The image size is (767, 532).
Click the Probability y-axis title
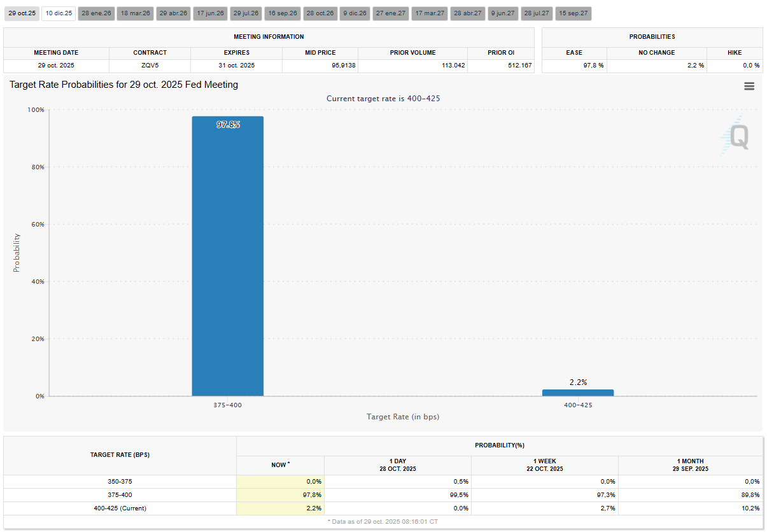tap(17, 253)
